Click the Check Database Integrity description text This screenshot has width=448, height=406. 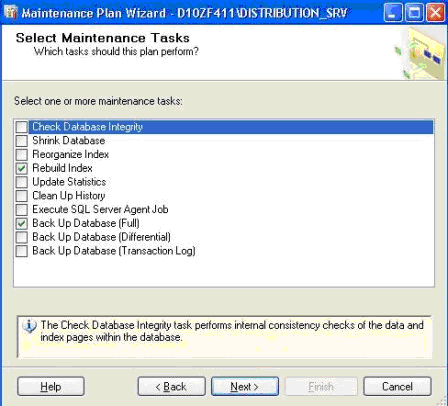232,331
